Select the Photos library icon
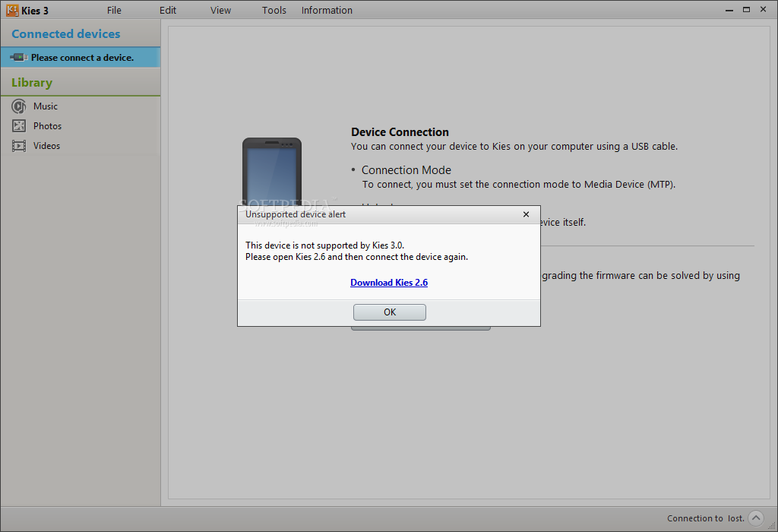Viewport: 778px width, 532px height. pos(19,126)
